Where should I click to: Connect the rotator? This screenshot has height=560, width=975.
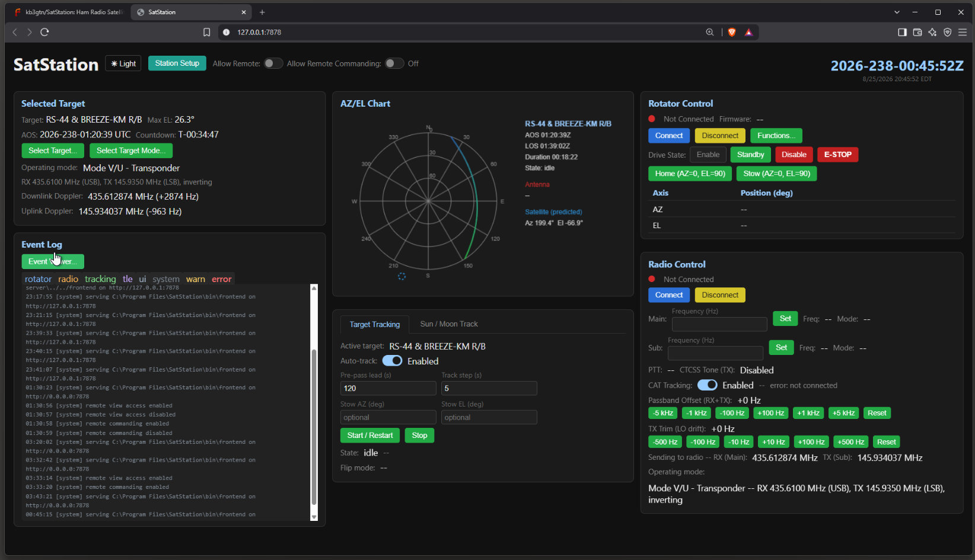[669, 136]
